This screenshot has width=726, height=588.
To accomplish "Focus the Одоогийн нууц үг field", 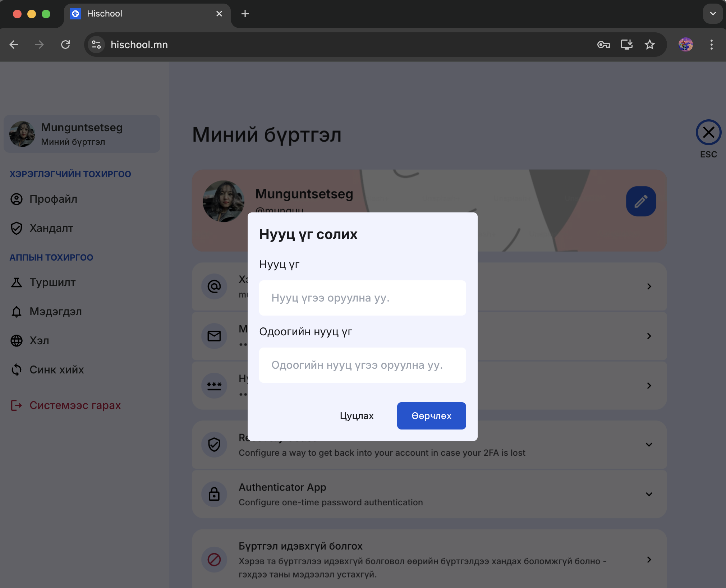I will 362,365.
